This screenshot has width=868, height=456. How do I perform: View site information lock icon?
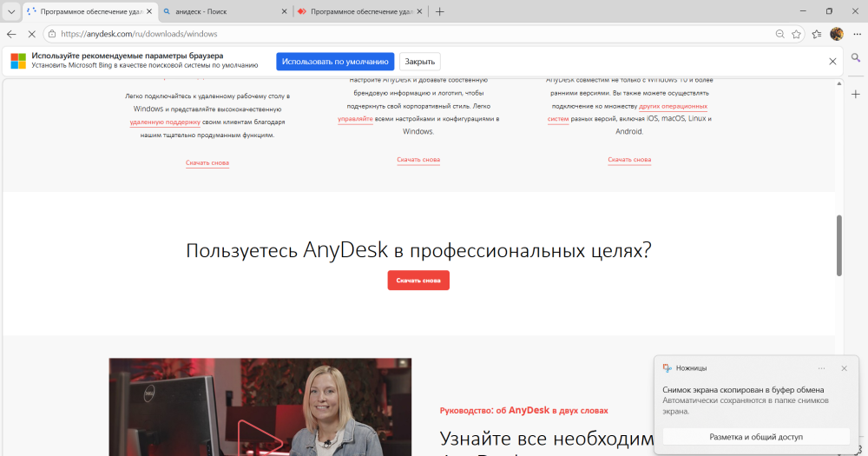pyautogui.click(x=52, y=34)
